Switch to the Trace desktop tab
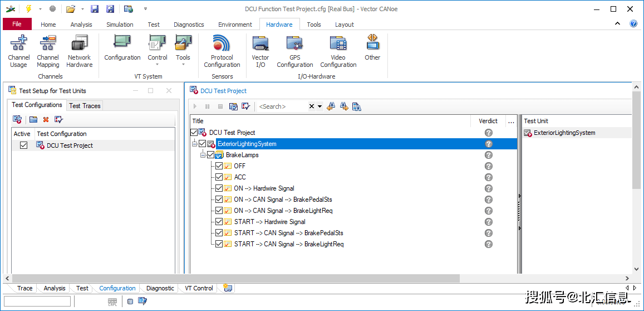 24,288
